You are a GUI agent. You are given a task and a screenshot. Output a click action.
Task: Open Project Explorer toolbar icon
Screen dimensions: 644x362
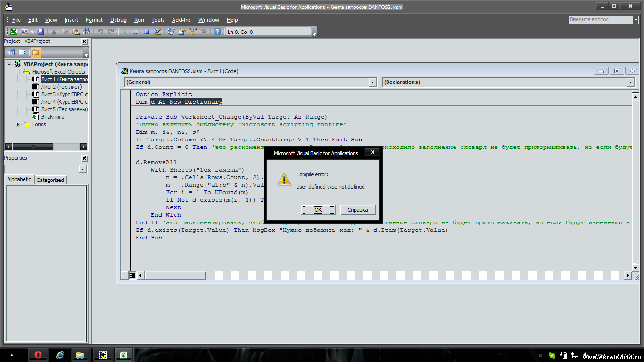[x=171, y=32]
